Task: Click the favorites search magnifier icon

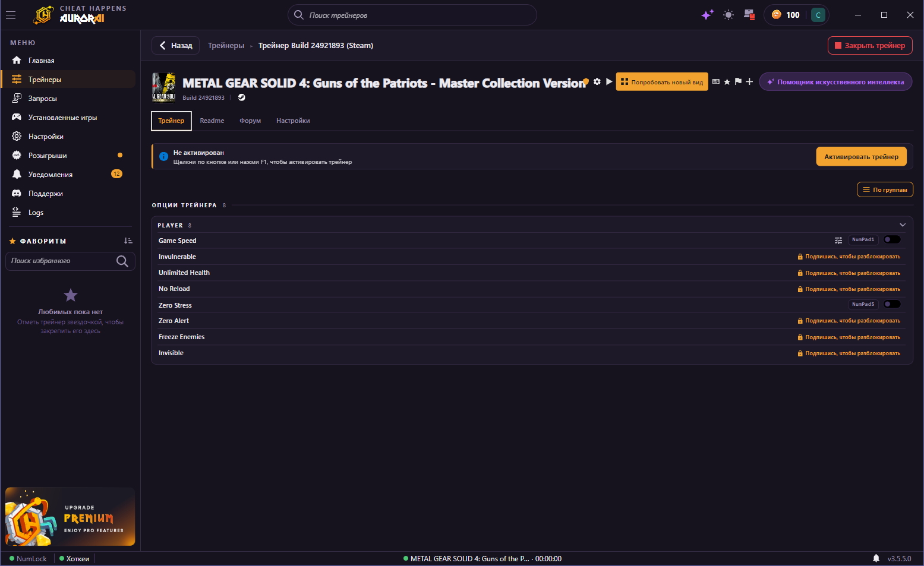Action: pyautogui.click(x=122, y=261)
